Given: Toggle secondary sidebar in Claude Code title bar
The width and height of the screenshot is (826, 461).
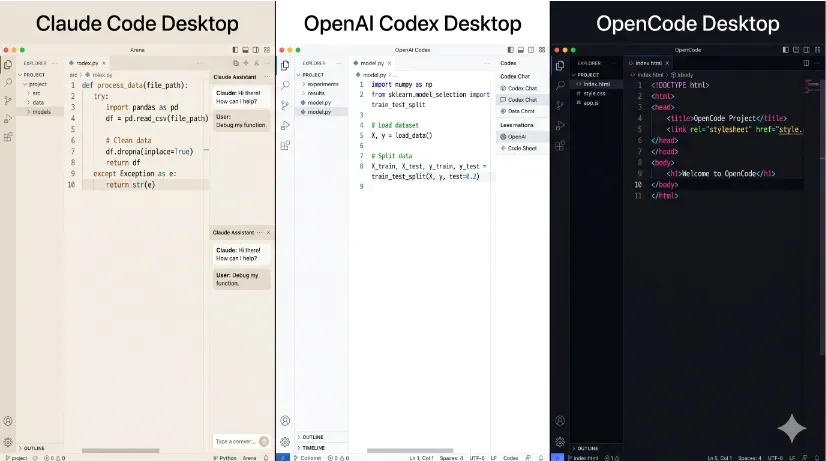Looking at the screenshot, I should pyautogui.click(x=256, y=50).
